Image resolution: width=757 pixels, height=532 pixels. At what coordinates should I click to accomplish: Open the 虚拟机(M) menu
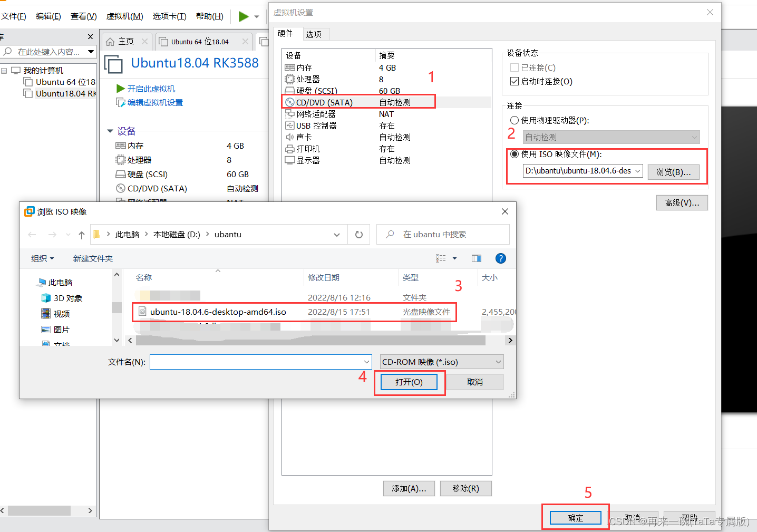(124, 16)
